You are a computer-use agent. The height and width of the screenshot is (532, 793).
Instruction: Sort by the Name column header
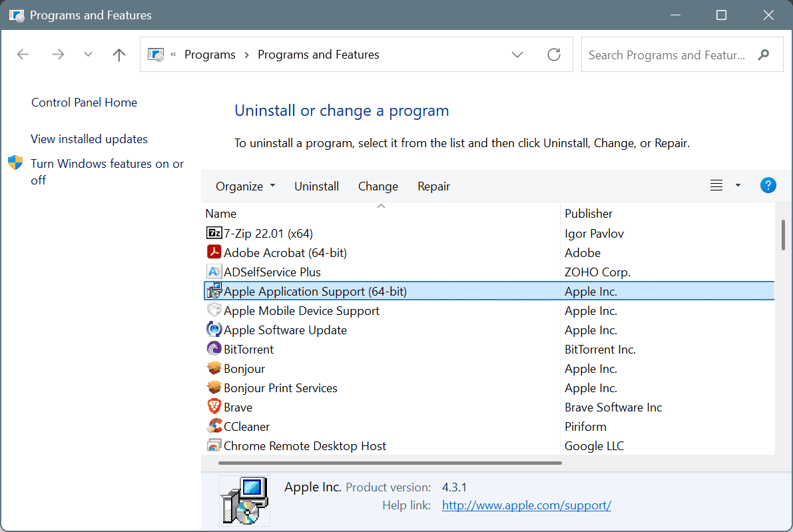pos(381,214)
